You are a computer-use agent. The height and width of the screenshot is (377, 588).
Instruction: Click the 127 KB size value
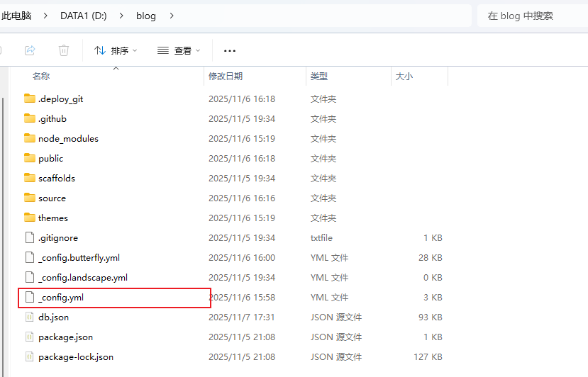click(428, 357)
